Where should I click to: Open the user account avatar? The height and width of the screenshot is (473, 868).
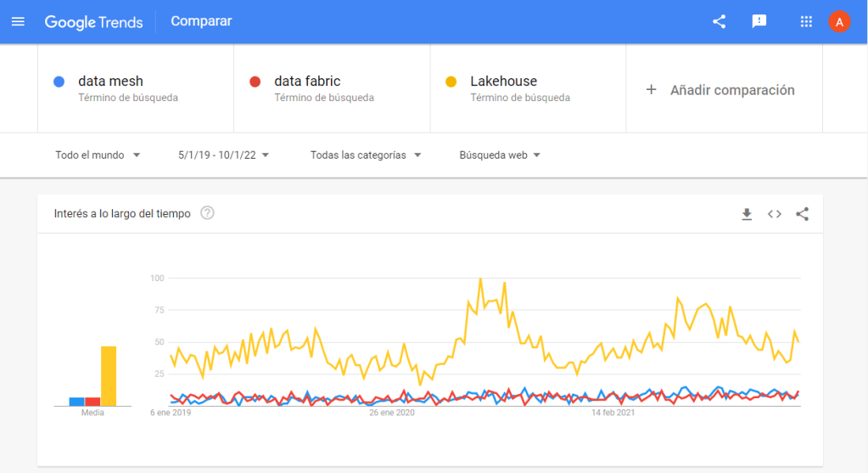[839, 22]
